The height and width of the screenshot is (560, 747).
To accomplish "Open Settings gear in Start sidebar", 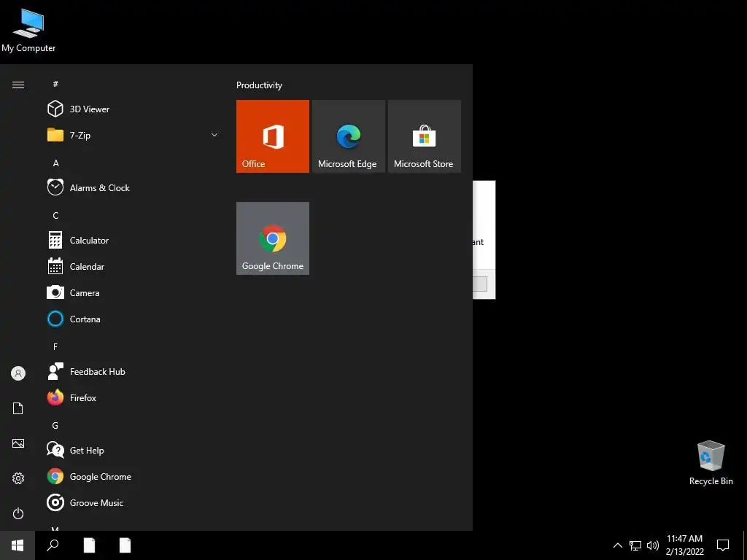I will [18, 478].
